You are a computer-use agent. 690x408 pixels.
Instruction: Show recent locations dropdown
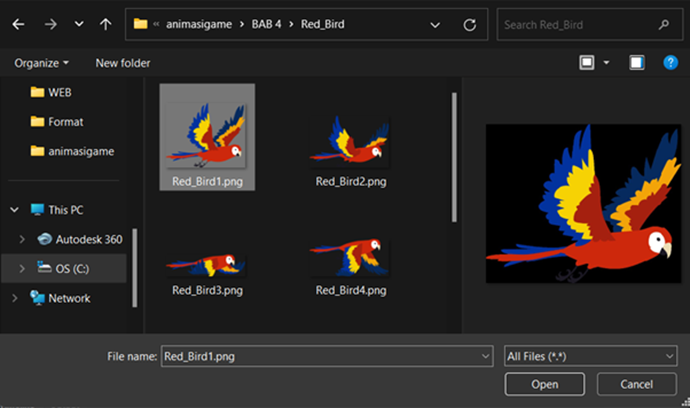click(79, 24)
